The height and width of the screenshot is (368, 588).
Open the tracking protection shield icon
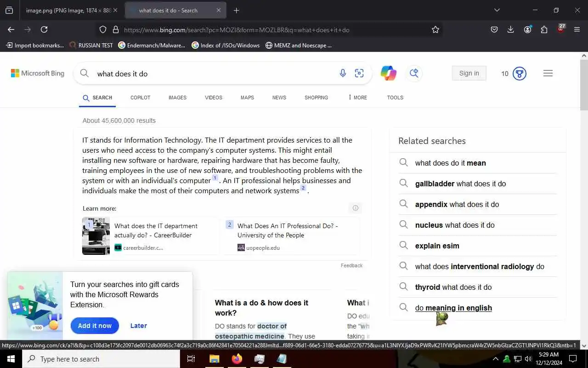pos(103,29)
